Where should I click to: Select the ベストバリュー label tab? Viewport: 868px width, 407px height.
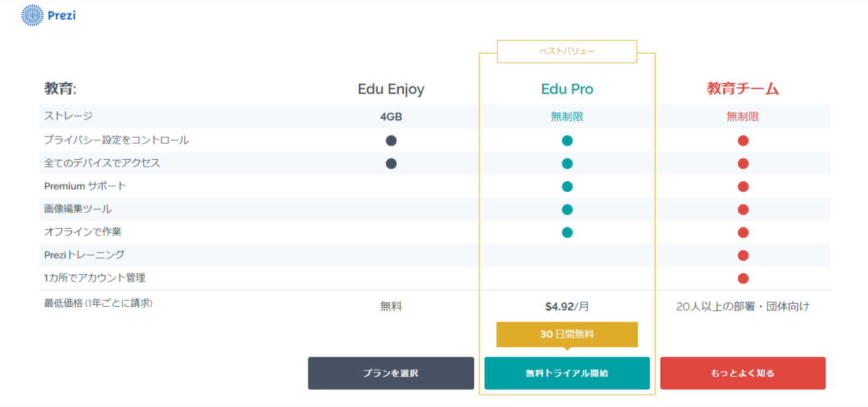[x=567, y=52]
